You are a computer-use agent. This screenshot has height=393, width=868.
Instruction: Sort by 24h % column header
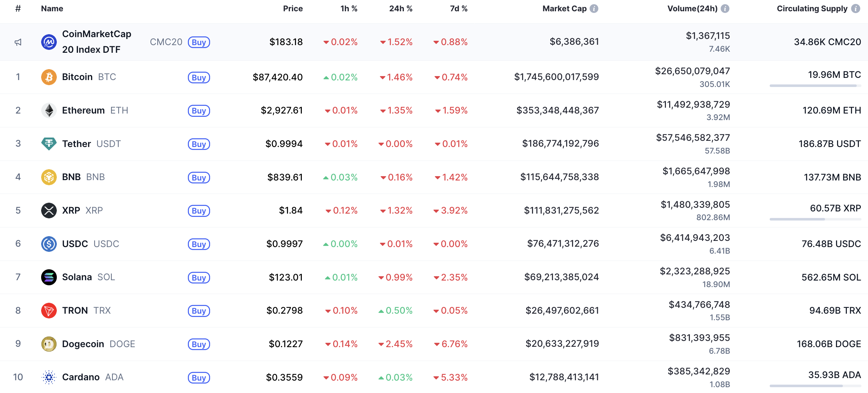pyautogui.click(x=401, y=9)
